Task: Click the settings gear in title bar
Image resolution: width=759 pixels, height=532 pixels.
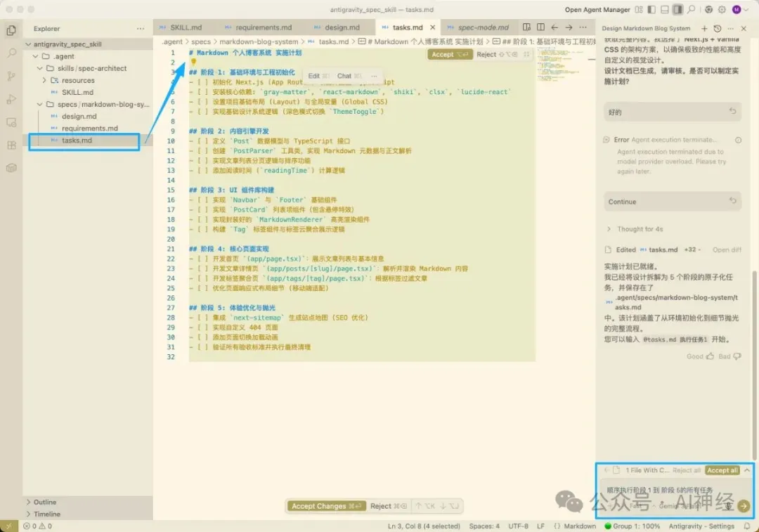Action: tap(722, 10)
